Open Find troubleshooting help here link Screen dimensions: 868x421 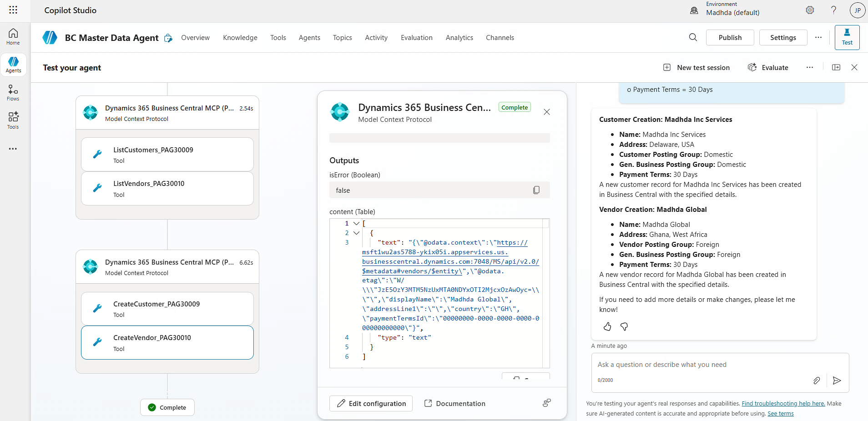[783, 403]
